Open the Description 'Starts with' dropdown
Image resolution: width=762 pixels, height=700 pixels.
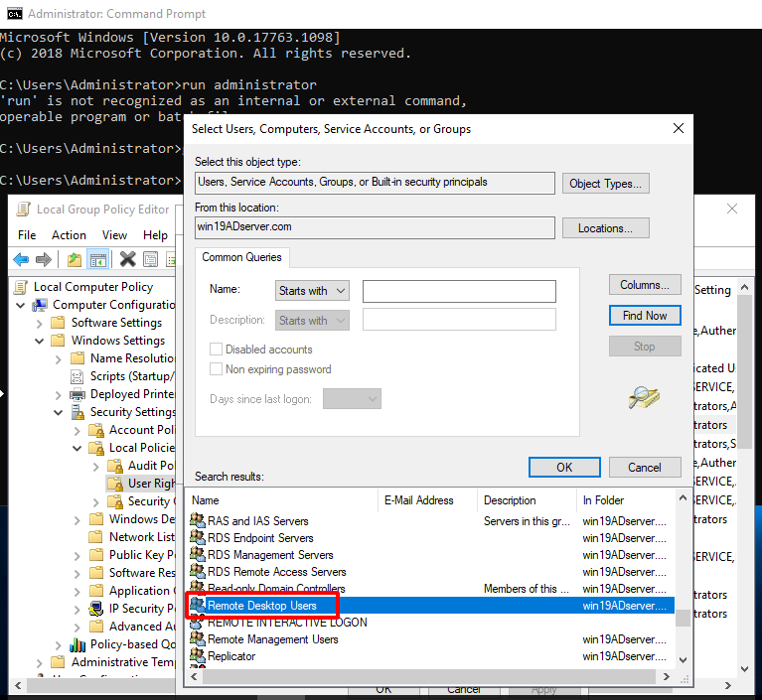click(312, 320)
